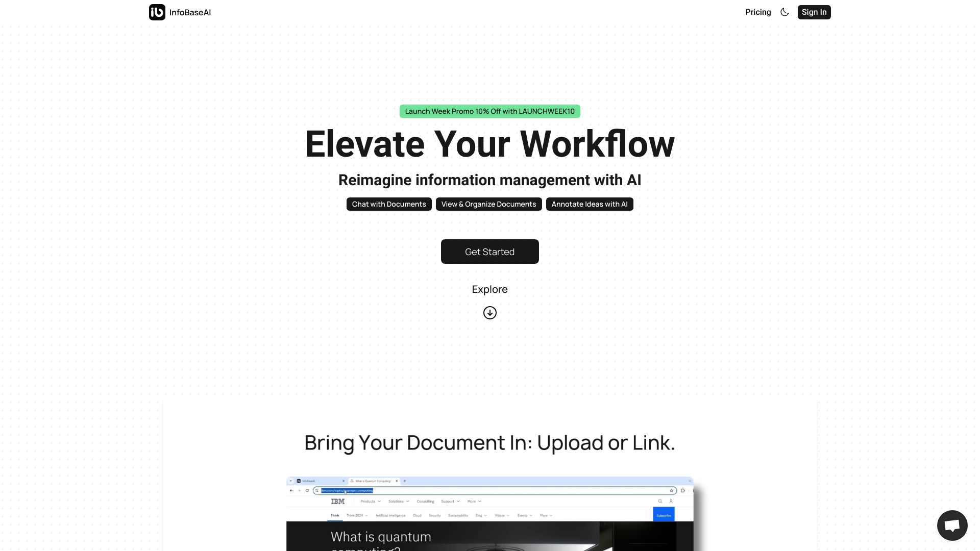The width and height of the screenshot is (980, 551).
Task: Expand the Explore section downward
Action: pyautogui.click(x=490, y=312)
